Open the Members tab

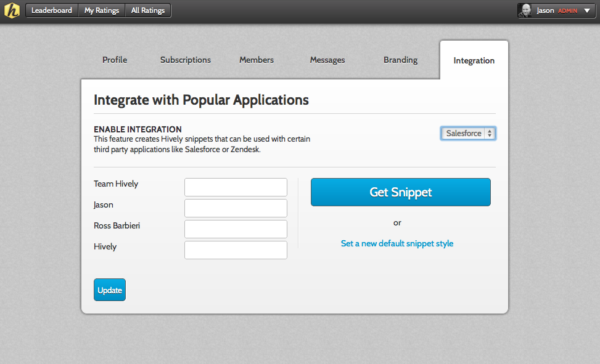[x=257, y=60]
